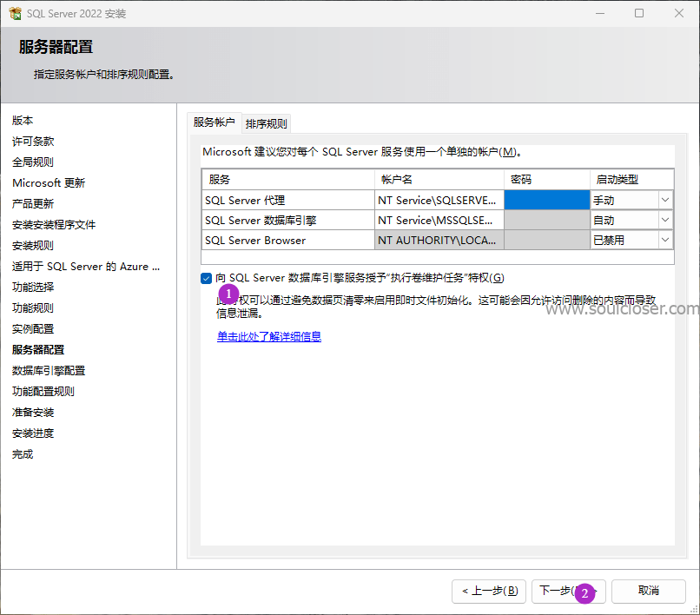
Task: Switch to the 服务帐户 tab
Action: coord(215,122)
